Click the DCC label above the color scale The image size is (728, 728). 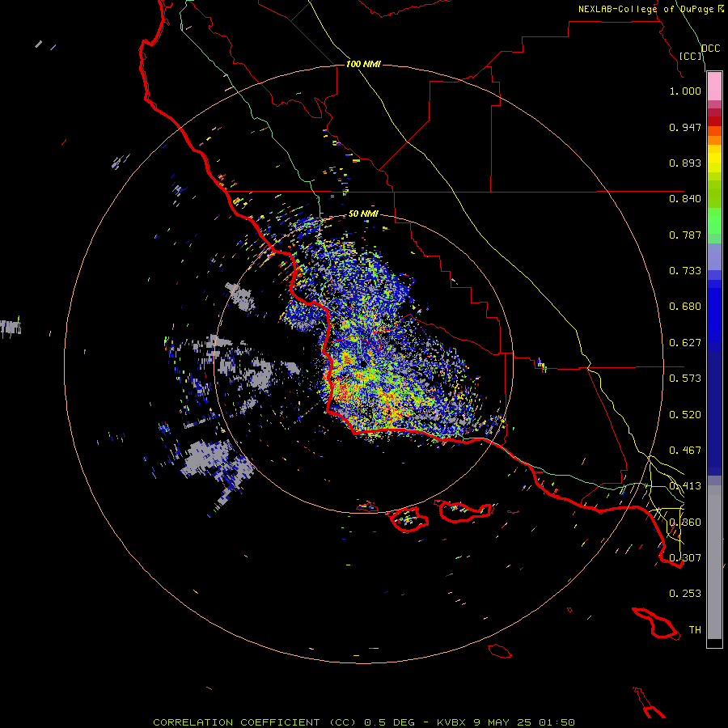click(711, 49)
